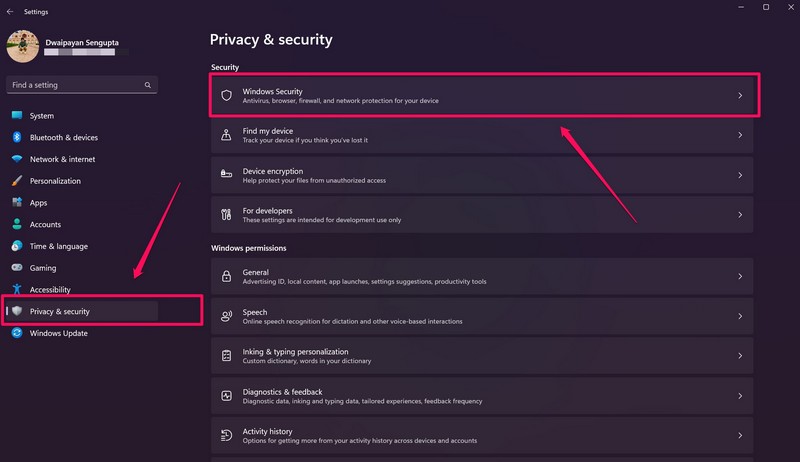800x462 pixels.
Task: Open Gaming settings in sidebar
Action: 43,268
